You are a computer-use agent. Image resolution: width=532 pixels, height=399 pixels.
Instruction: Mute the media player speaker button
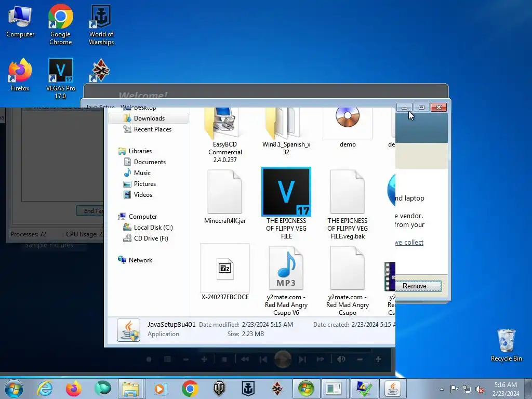[341, 360]
